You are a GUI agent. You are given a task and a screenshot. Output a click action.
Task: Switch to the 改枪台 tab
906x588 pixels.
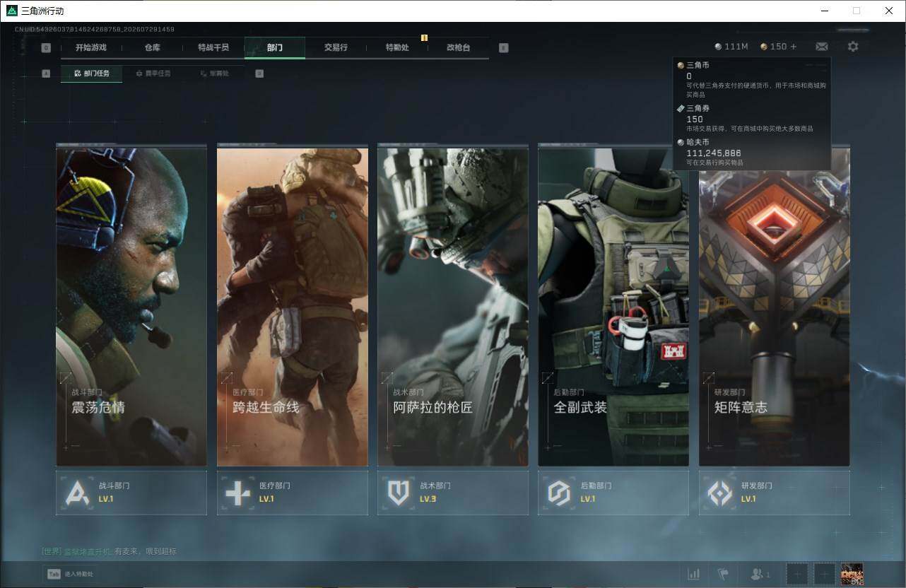click(x=458, y=47)
